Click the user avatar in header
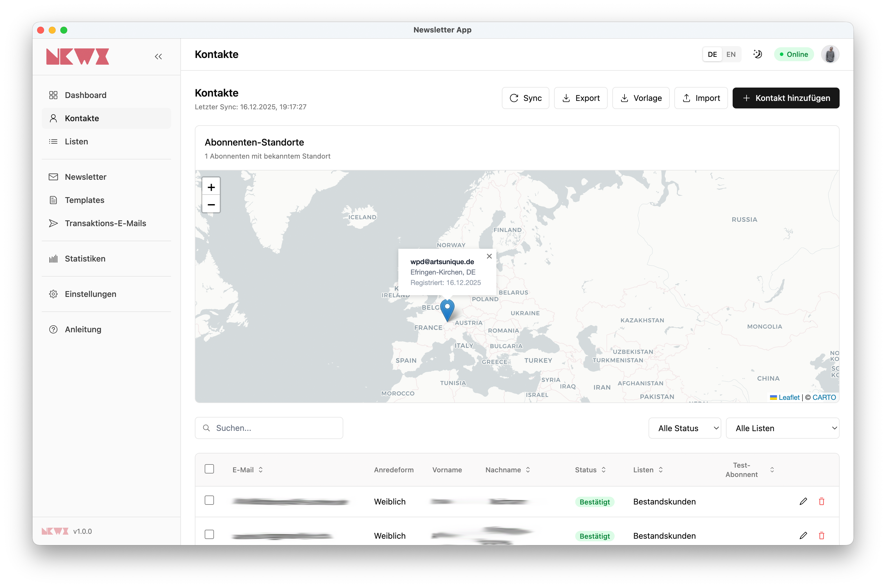The width and height of the screenshot is (886, 588). (830, 55)
